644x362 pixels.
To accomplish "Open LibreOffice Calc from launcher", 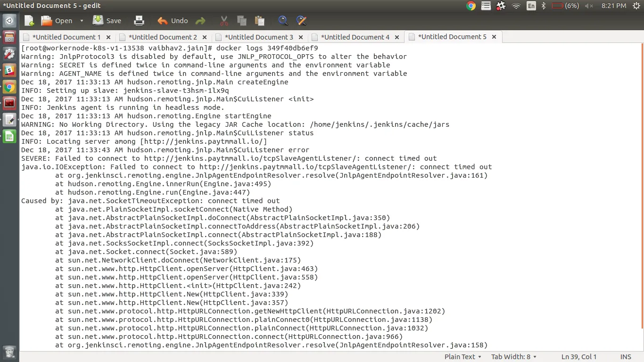I will 9,136.
